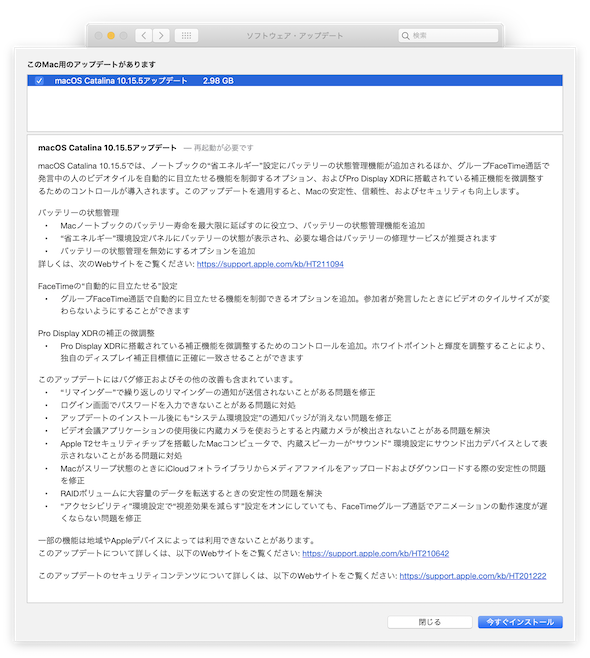590x658 pixels.
Task: Click the 2.98 GB size label
Action: (218, 81)
